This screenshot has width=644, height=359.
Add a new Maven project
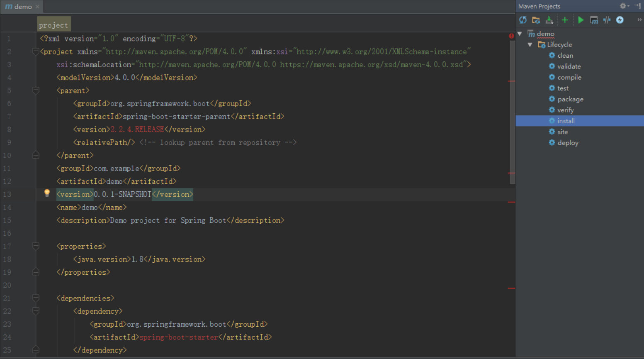[564, 20]
